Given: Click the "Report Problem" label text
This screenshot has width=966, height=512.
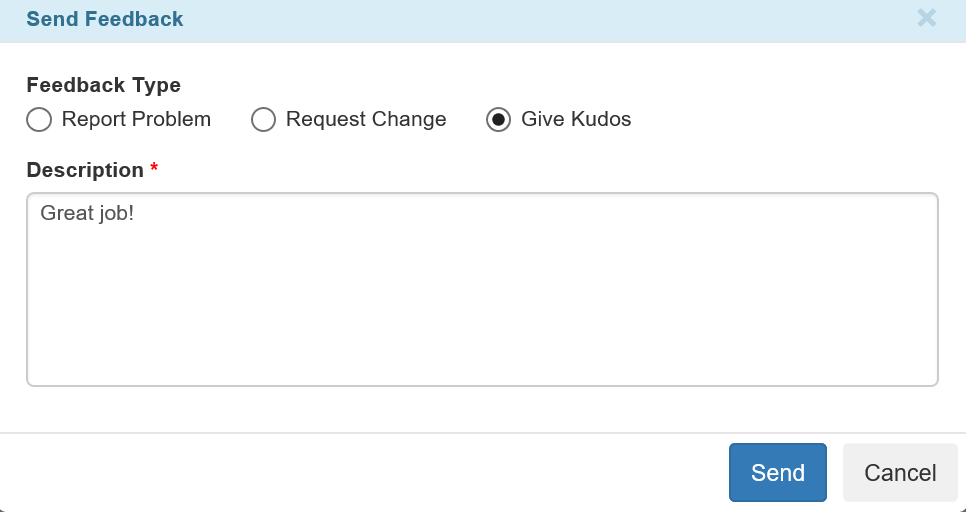Looking at the screenshot, I should (x=136, y=120).
